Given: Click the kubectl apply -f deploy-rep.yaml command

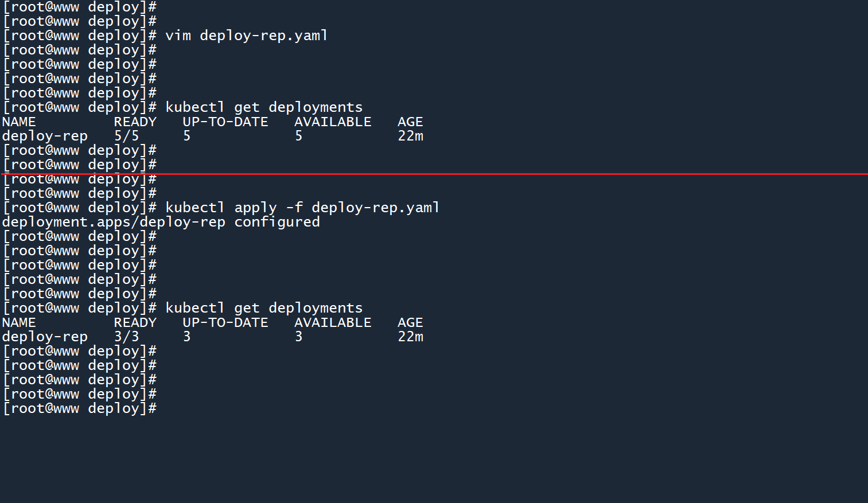Looking at the screenshot, I should coord(302,208).
